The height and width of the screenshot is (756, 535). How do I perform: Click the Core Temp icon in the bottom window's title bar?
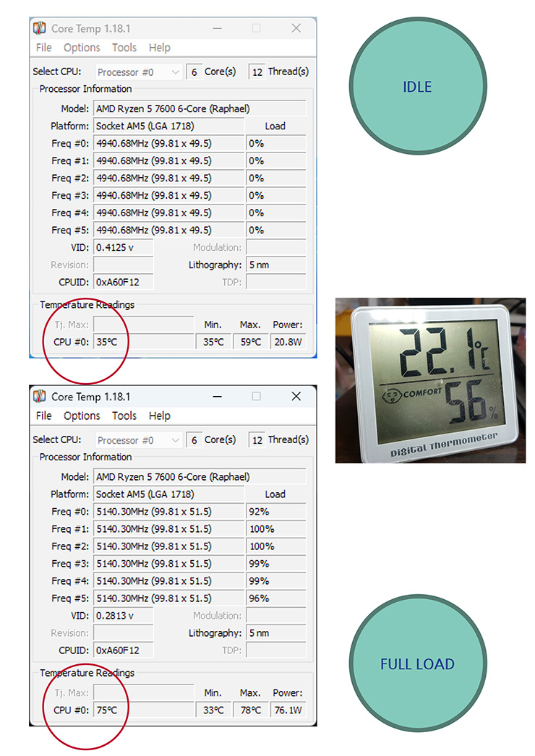point(40,397)
